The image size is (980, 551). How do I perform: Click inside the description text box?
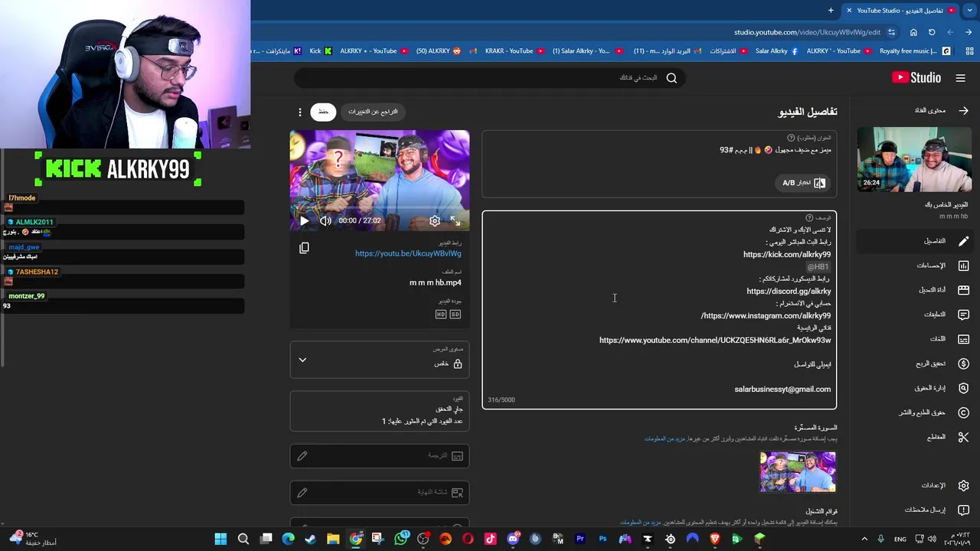pyautogui.click(x=659, y=310)
